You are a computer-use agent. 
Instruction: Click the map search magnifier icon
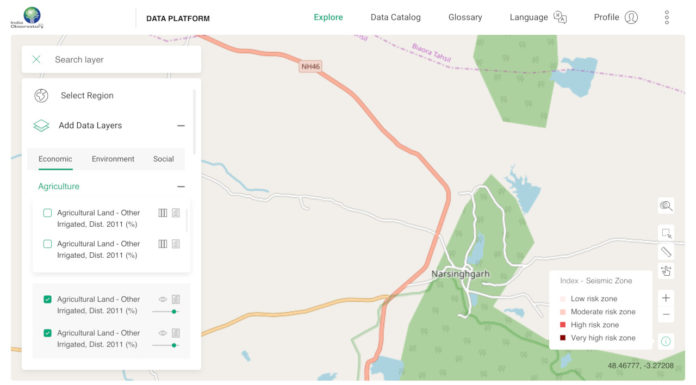pyautogui.click(x=665, y=206)
